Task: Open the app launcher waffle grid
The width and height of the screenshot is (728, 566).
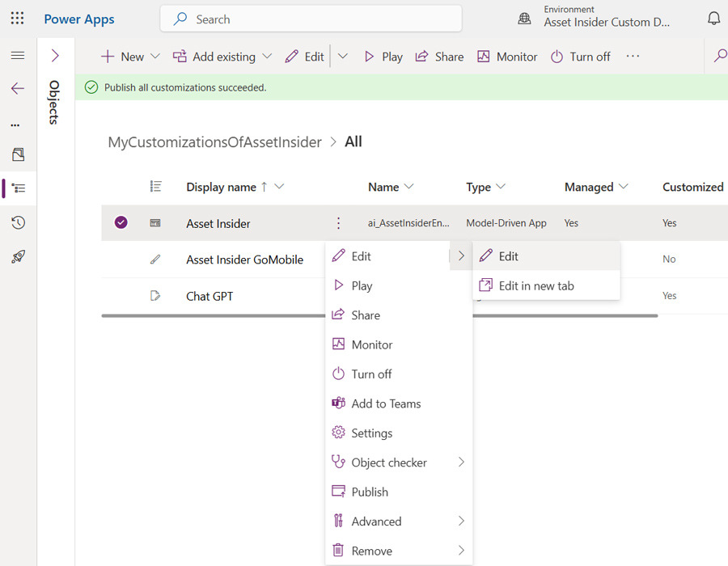Action: [x=17, y=18]
